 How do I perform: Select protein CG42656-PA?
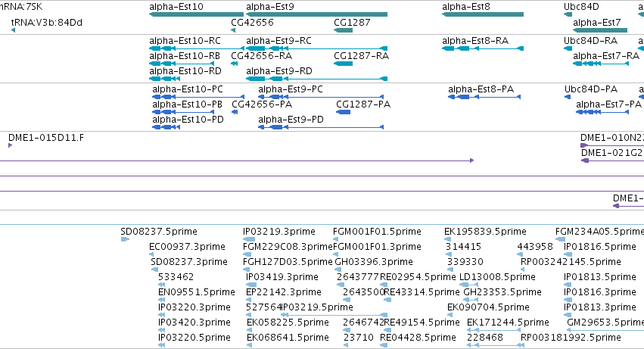pos(262,104)
